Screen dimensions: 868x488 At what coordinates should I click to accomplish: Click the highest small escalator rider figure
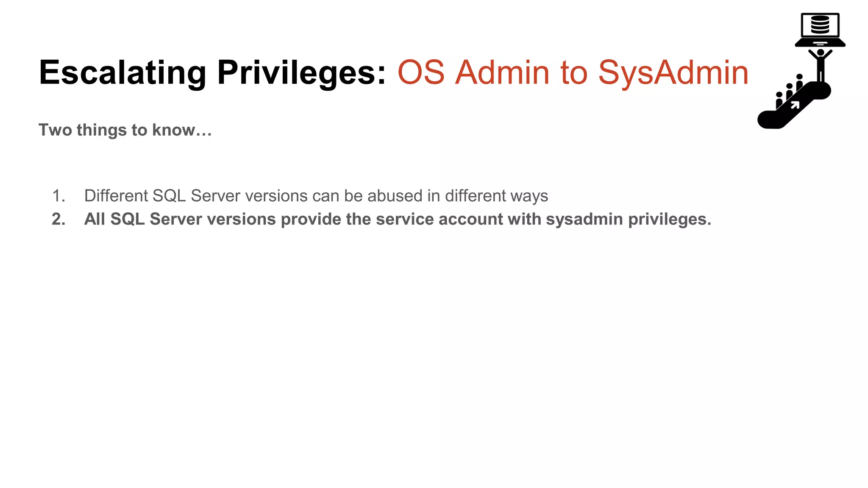click(x=799, y=82)
